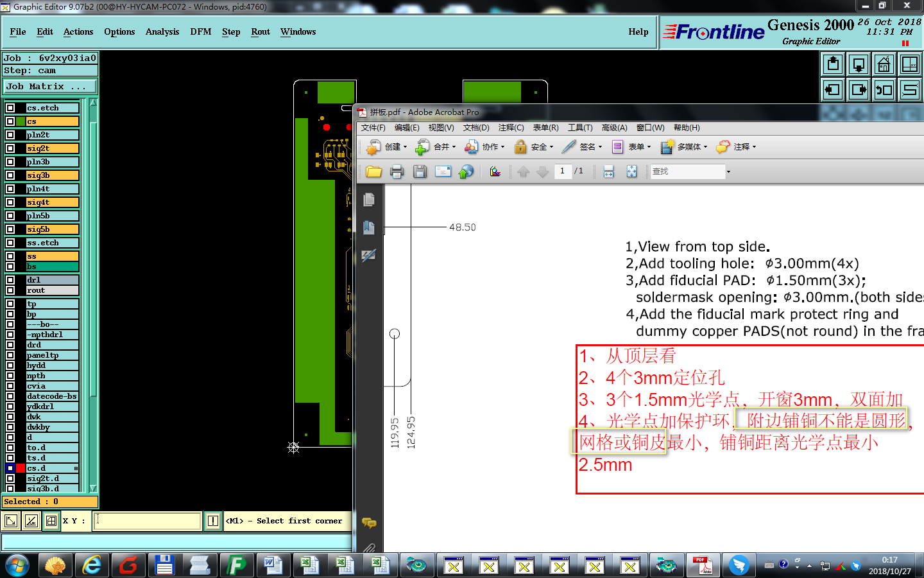Open the 签名 dropdown in Acrobat

click(582, 147)
